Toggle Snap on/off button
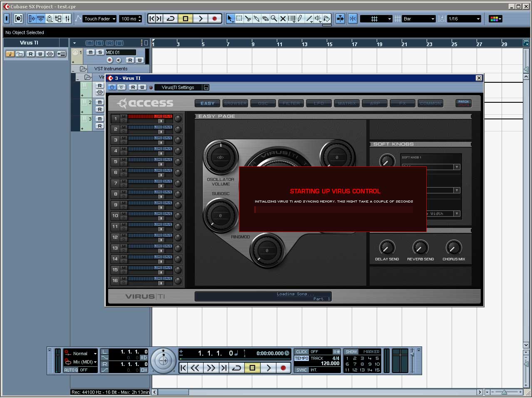This screenshot has height=398, width=532. coord(353,19)
